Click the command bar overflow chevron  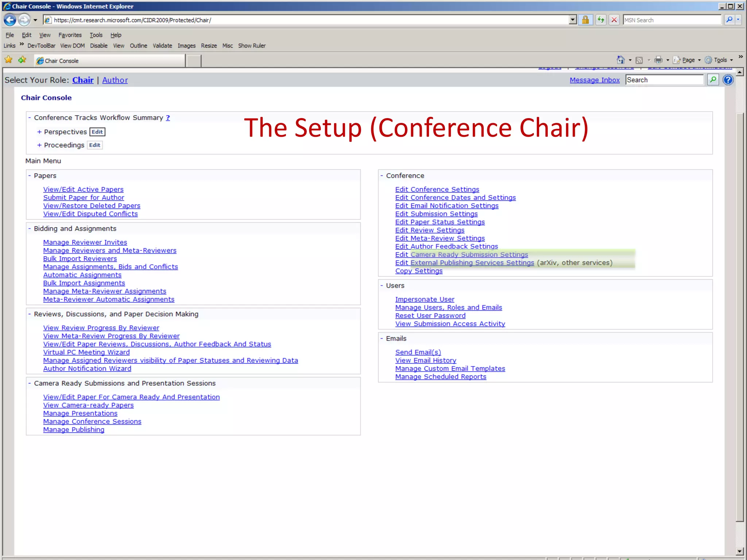point(741,57)
